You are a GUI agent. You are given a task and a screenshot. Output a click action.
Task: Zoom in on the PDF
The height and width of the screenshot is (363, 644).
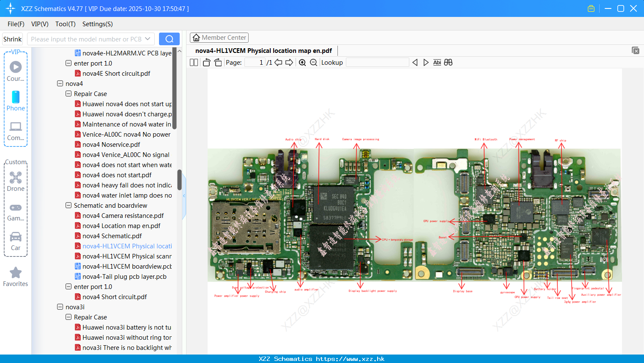pos(302,63)
